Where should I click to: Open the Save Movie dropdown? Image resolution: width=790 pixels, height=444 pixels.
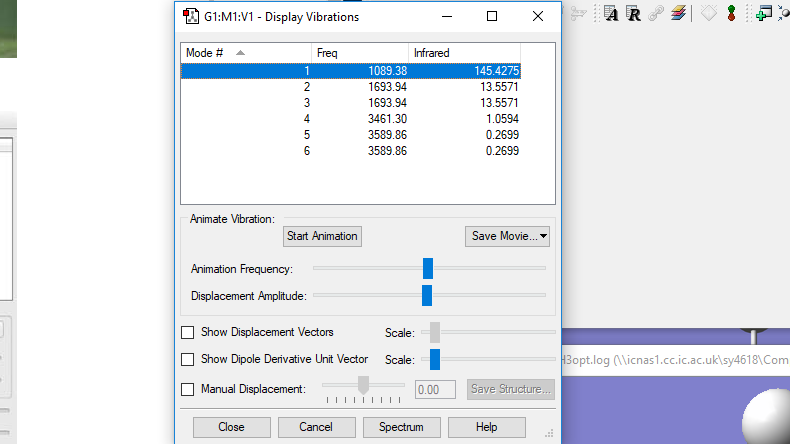click(507, 236)
